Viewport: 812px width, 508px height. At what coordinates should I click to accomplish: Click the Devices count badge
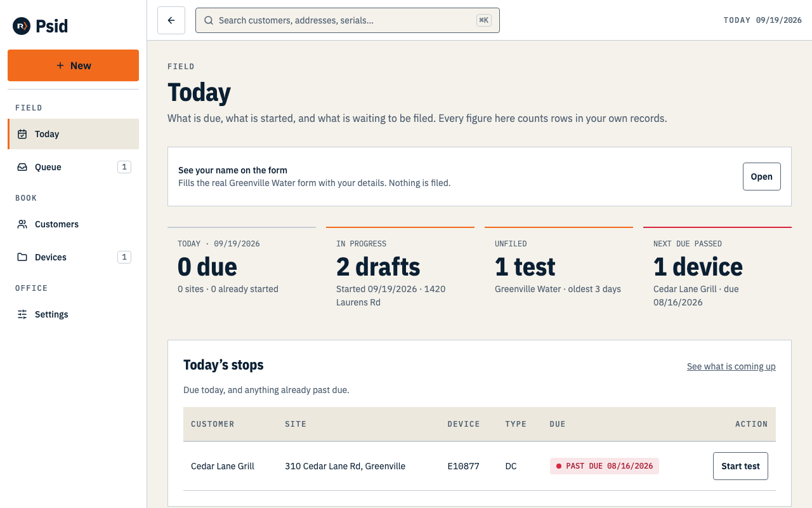click(x=124, y=257)
